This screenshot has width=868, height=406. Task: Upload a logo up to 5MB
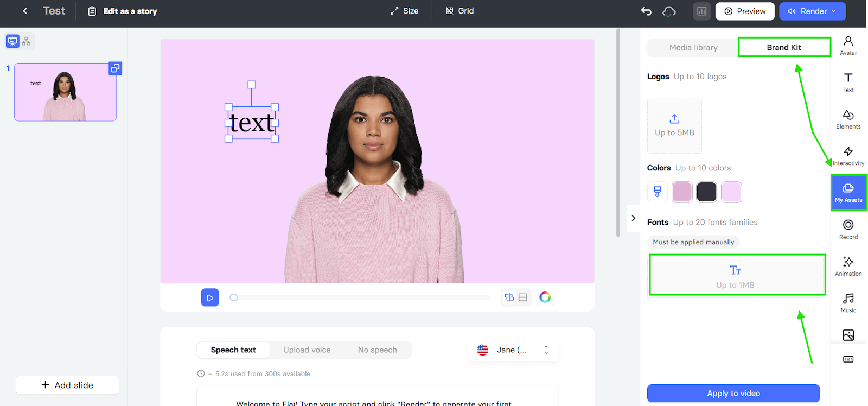tap(674, 126)
